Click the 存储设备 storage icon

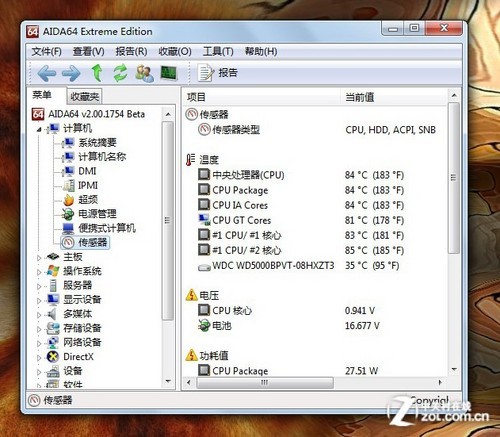pyautogui.click(x=53, y=328)
